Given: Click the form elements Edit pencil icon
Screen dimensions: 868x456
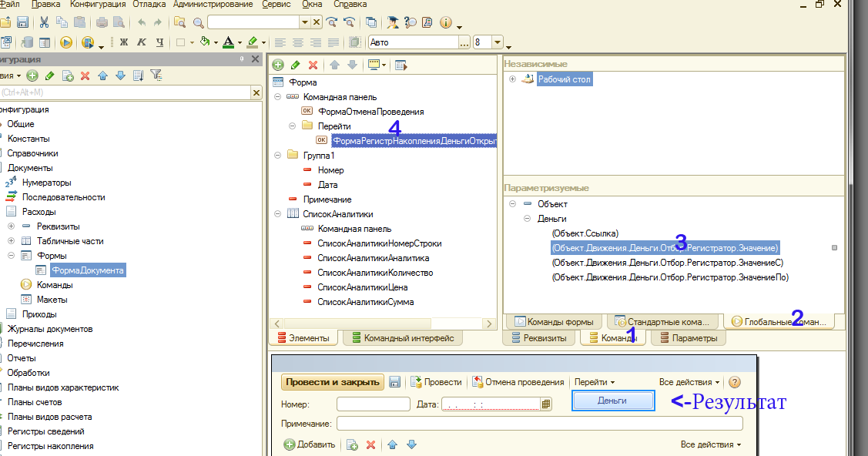Looking at the screenshot, I should [295, 65].
